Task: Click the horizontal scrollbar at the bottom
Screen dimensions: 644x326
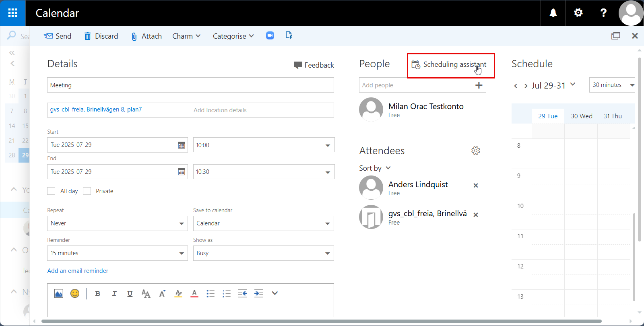Action: click(321, 321)
